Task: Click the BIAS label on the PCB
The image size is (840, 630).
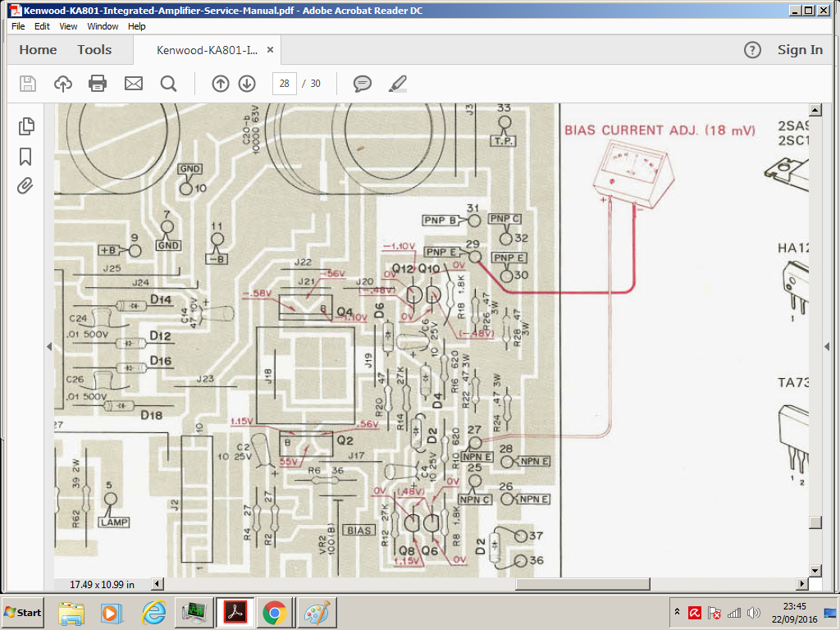Action: pyautogui.click(x=358, y=531)
